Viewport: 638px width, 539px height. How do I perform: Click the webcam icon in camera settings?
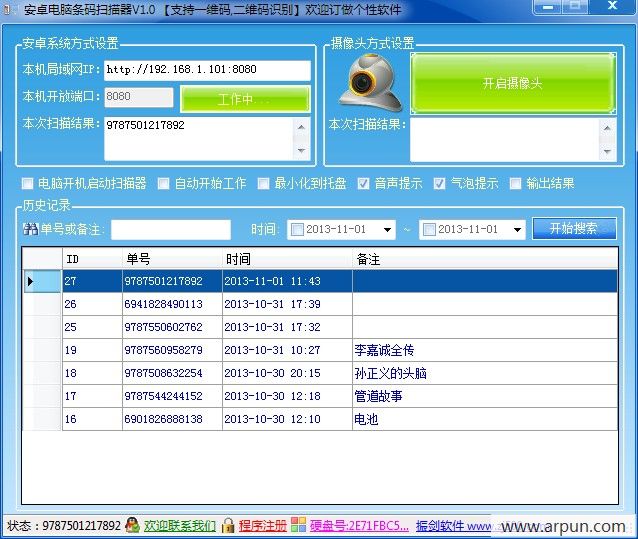click(368, 84)
